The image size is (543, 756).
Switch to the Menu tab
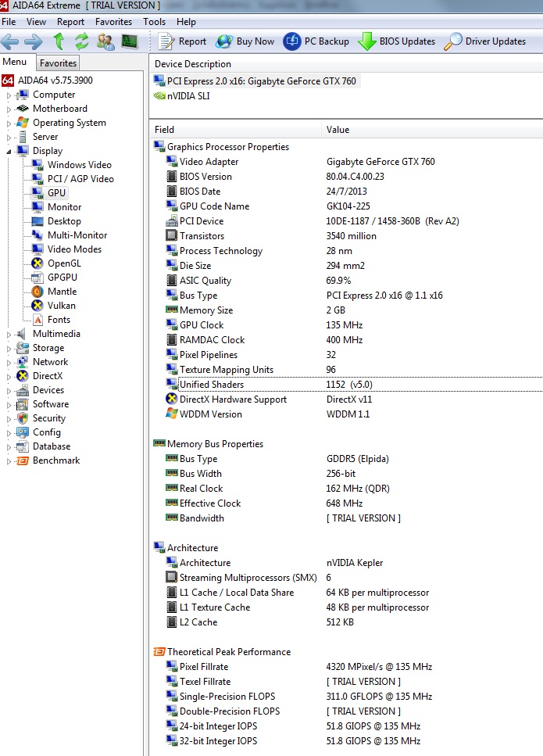tap(15, 62)
